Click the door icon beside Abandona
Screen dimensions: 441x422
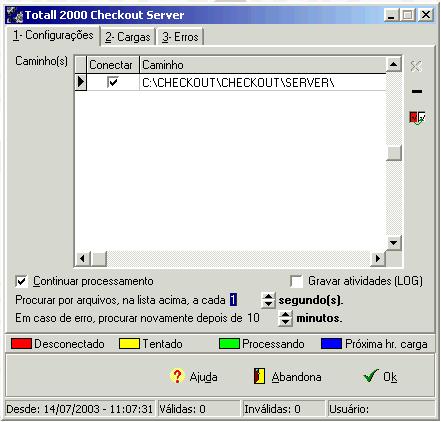(259, 376)
